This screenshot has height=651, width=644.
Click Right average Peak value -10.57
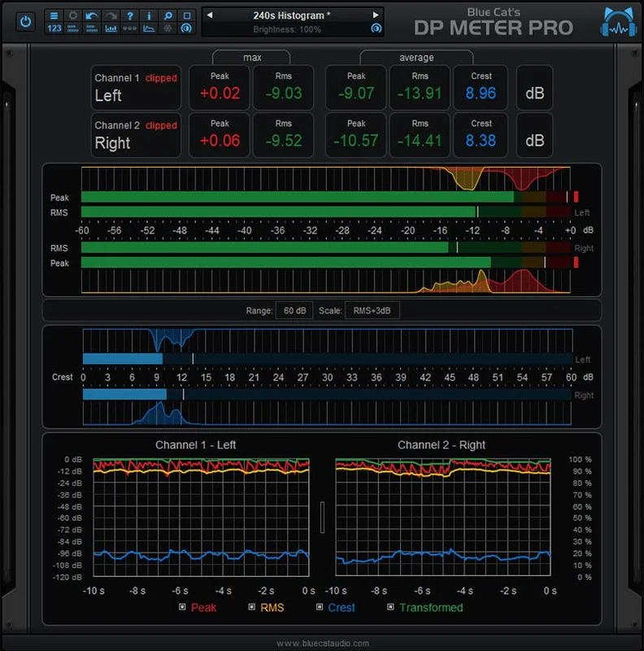click(x=356, y=141)
